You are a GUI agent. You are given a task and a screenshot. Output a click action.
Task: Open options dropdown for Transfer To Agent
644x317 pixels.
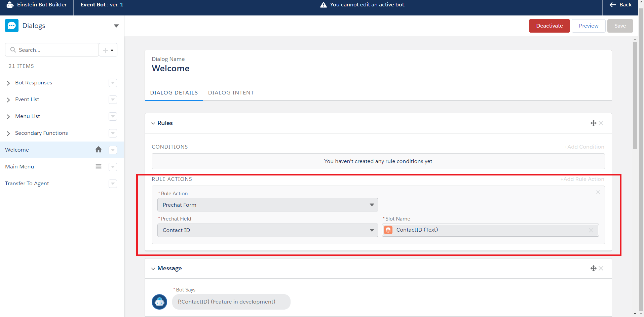pyautogui.click(x=113, y=184)
